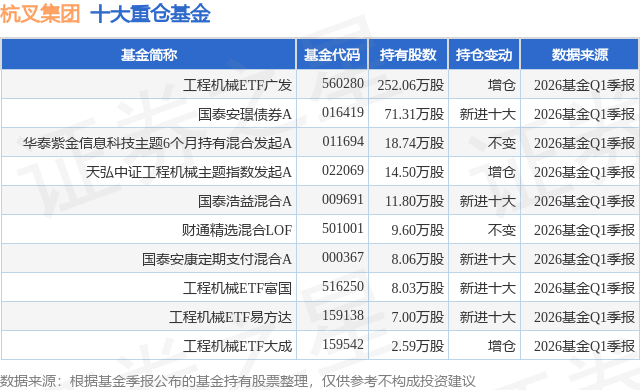The height and width of the screenshot is (390, 640).
Task: Click the 持仓变动 column header
Action: tap(484, 54)
